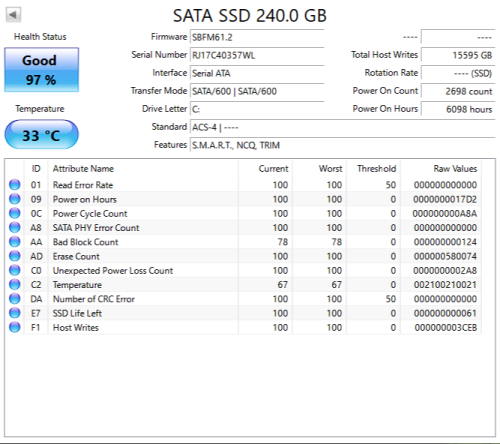Screen dimensions: 500x444
Task: Click raw value 0000000002A8
Action: [x=445, y=271]
